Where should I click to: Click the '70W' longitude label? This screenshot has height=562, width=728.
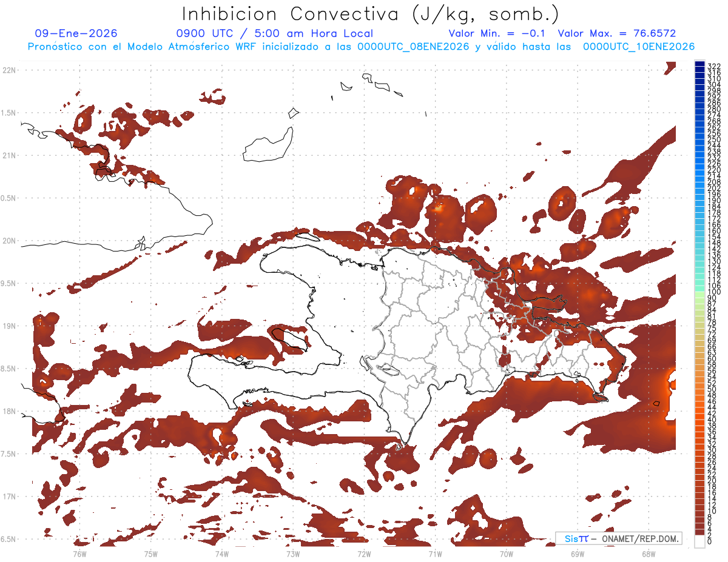pos(507,554)
